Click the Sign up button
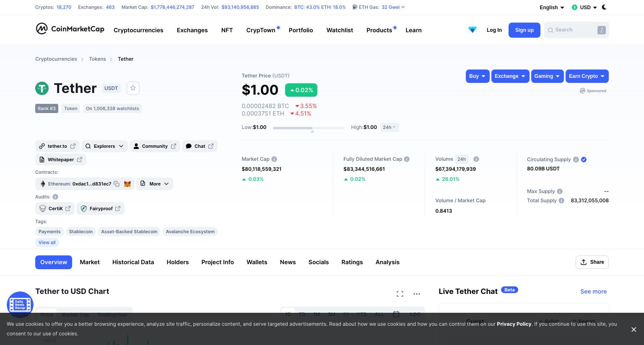Viewport: 644px width, 345px height. tap(524, 30)
